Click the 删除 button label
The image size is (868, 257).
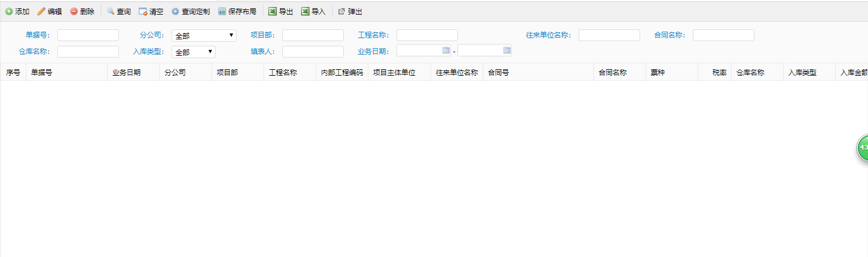[x=87, y=12]
